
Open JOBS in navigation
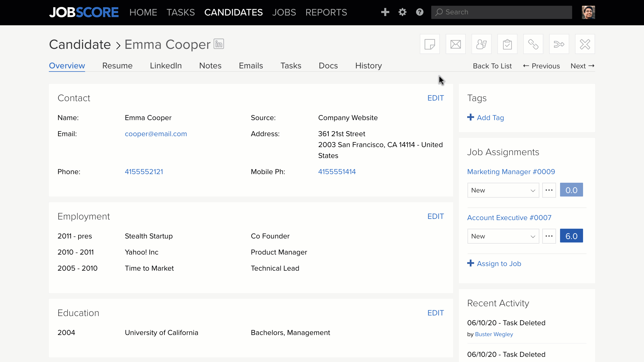(284, 12)
